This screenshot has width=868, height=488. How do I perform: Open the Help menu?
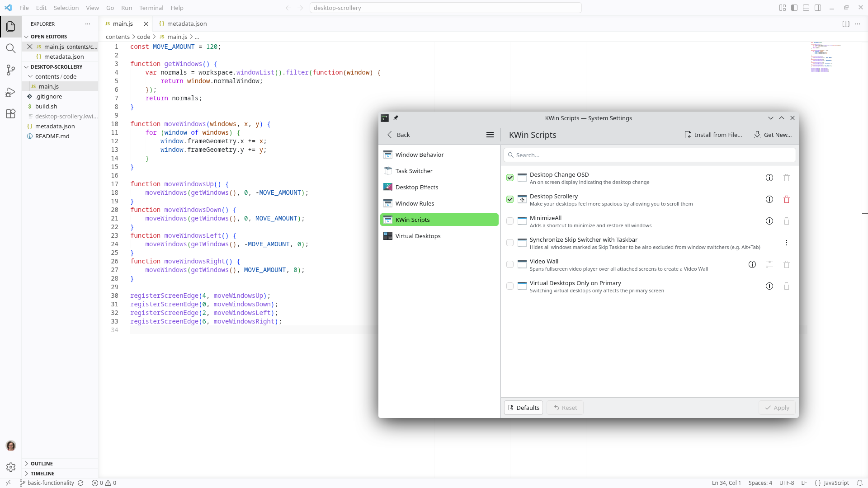click(177, 8)
